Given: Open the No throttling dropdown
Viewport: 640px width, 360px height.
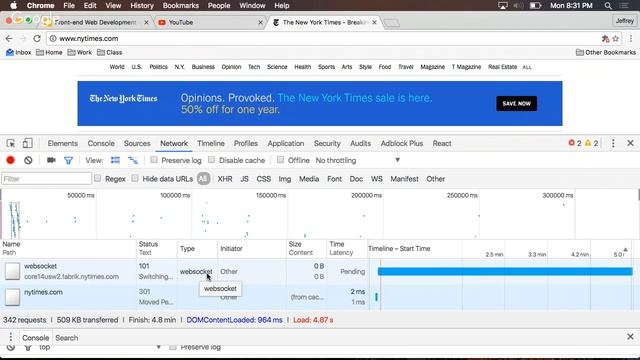Looking at the screenshot, I should (x=358, y=160).
